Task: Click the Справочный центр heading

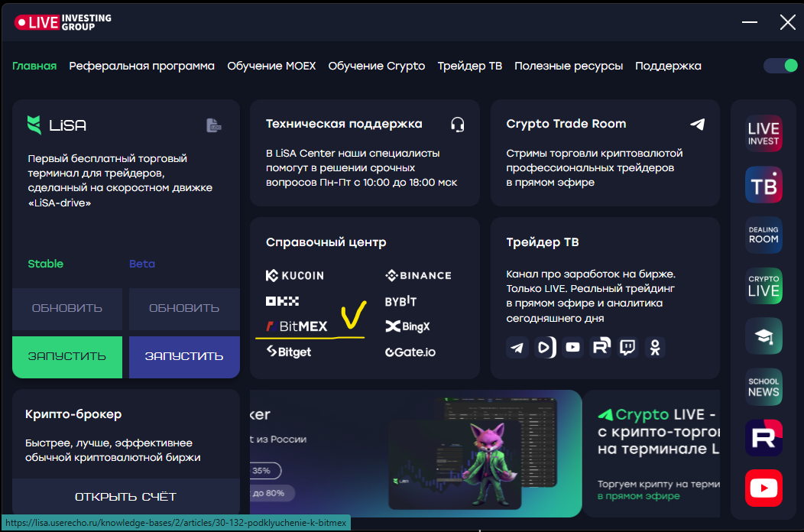Action: tap(326, 242)
